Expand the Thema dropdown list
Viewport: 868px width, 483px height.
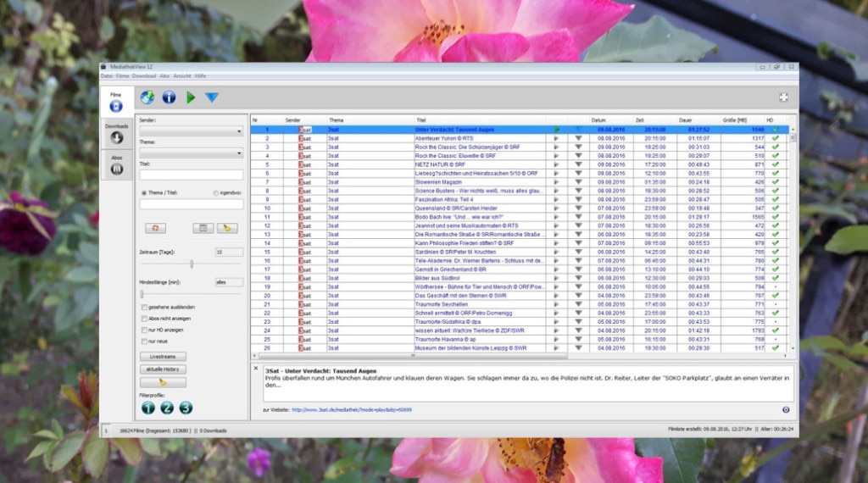191,153
